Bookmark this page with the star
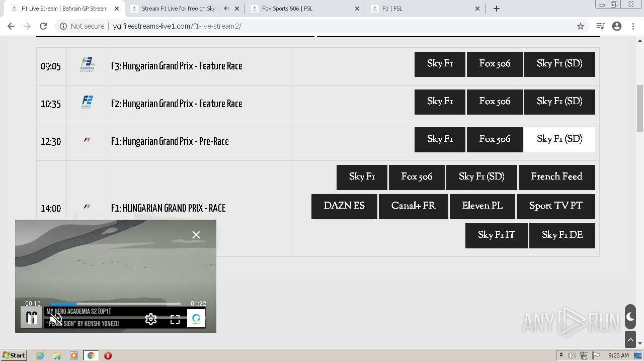Viewport: 644px width, 362px height. pyautogui.click(x=581, y=26)
